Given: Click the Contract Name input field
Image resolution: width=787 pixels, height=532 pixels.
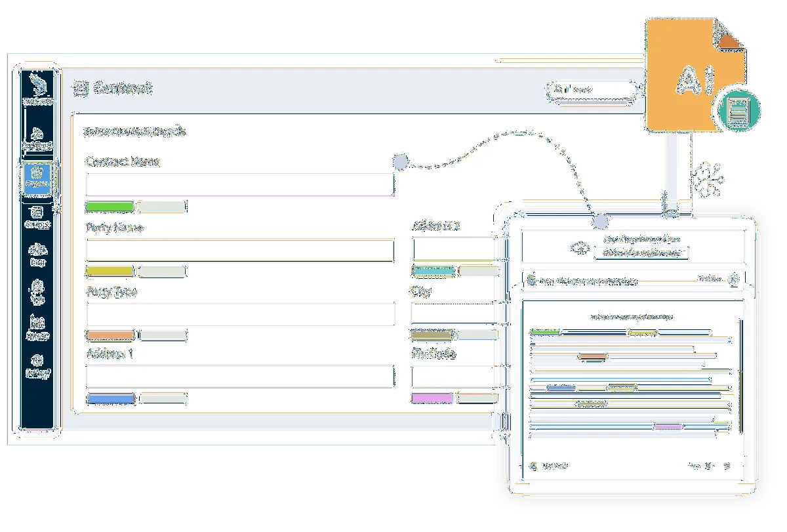Looking at the screenshot, I should point(240,184).
